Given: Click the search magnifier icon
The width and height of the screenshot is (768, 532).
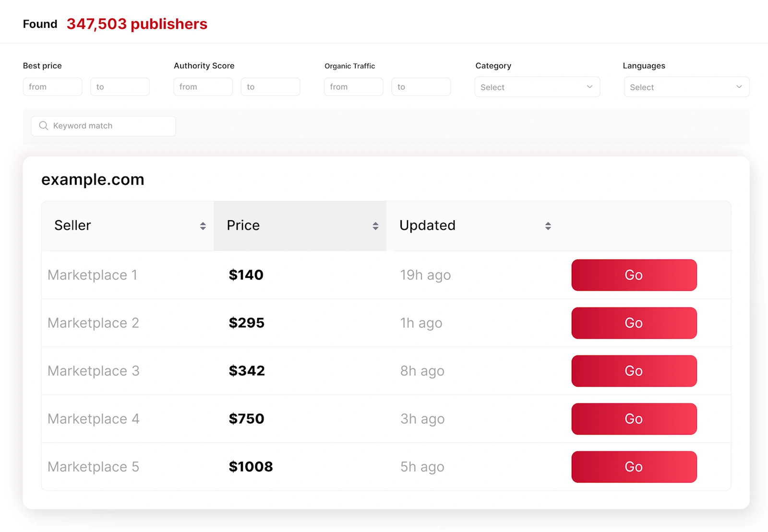Looking at the screenshot, I should [x=44, y=126].
